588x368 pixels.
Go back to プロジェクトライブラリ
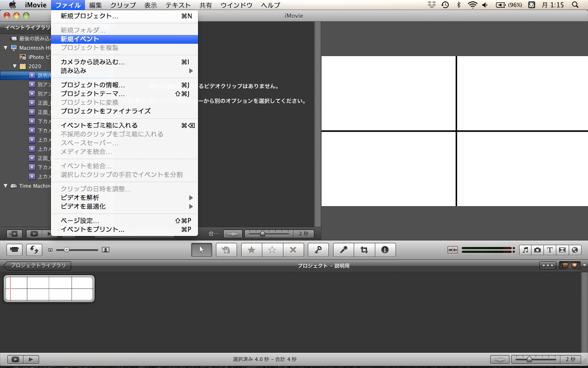coord(37,265)
